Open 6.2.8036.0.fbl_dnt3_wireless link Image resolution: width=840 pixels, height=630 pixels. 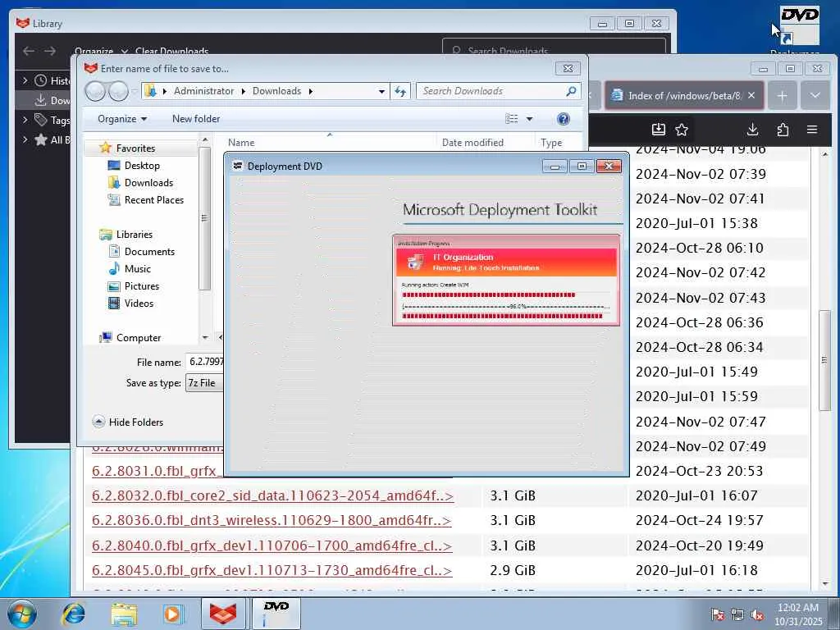pyautogui.click(x=272, y=520)
